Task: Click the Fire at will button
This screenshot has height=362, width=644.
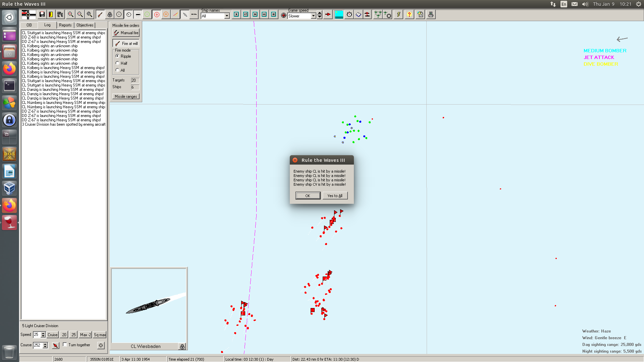Action: (126, 44)
